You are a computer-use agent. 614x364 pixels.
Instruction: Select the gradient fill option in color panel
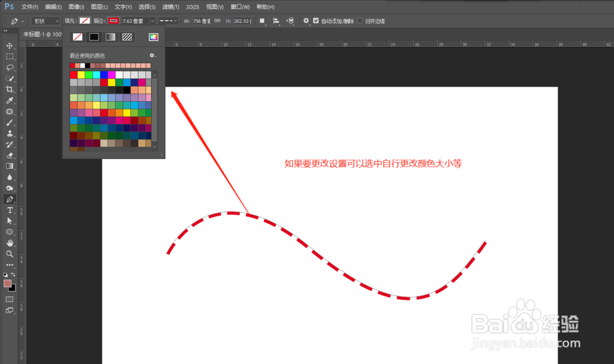(109, 36)
